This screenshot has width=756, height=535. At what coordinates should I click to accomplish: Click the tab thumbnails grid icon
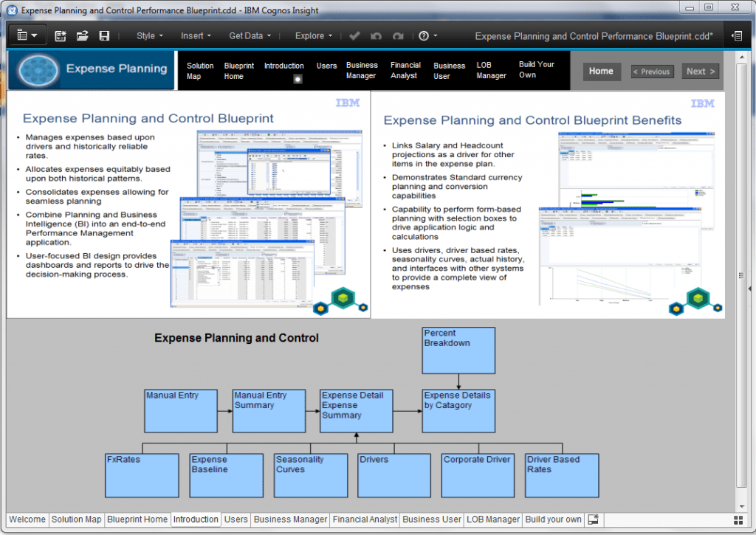(738, 520)
